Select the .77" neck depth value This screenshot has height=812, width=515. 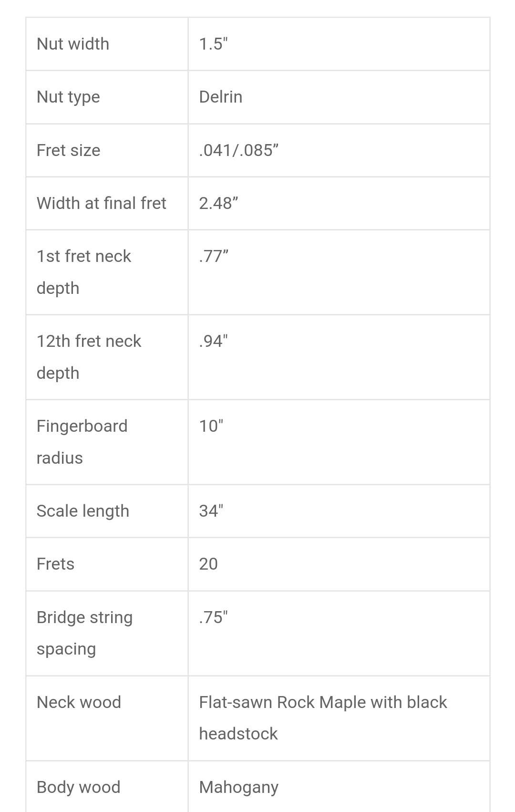pyautogui.click(x=214, y=256)
